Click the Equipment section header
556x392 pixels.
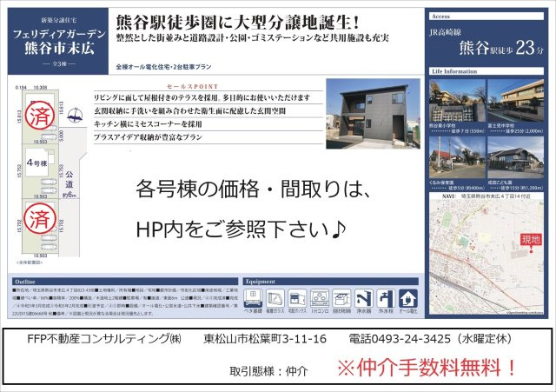[330, 282]
